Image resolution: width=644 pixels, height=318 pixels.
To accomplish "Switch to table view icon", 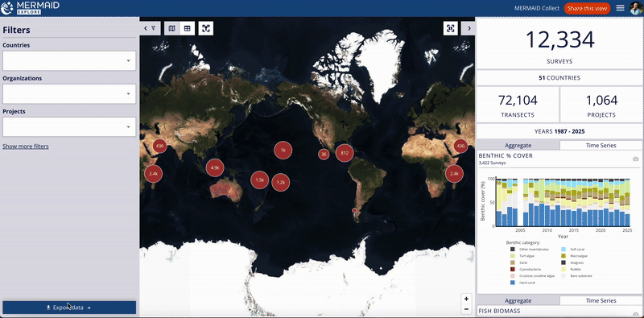I will [188, 28].
